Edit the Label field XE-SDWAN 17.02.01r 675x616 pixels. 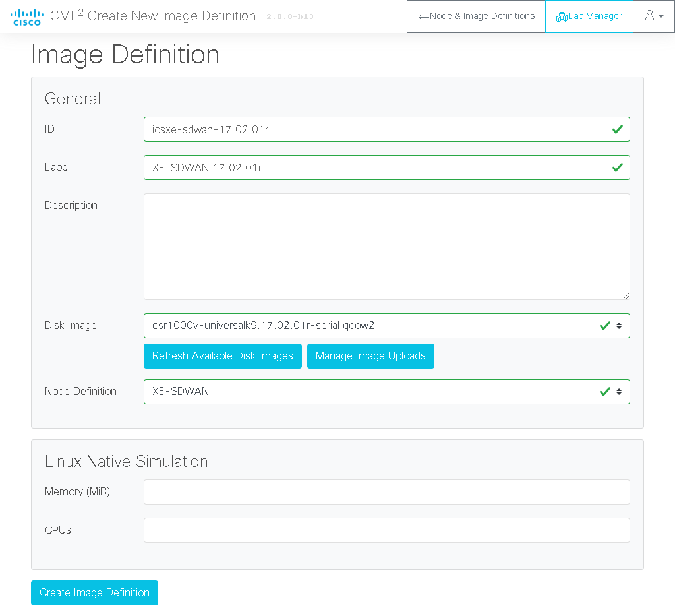[386, 168]
